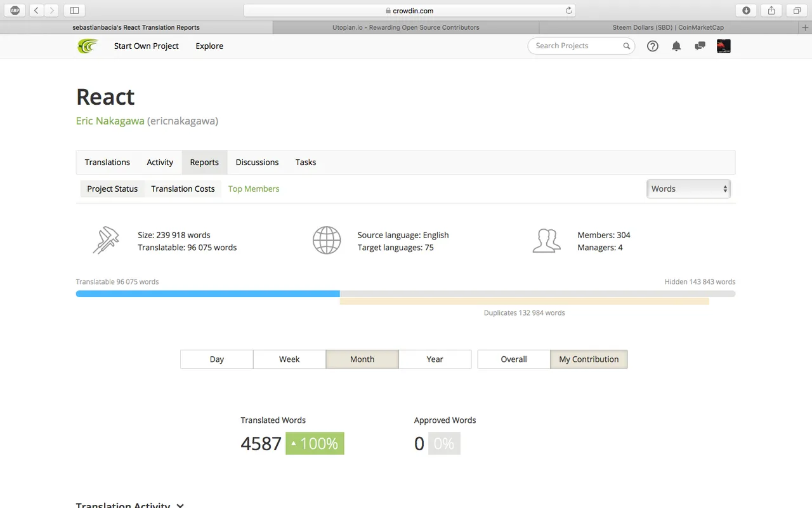This screenshot has width=812, height=508.
Task: Click the crowdin.com address bar
Action: [x=409, y=10]
